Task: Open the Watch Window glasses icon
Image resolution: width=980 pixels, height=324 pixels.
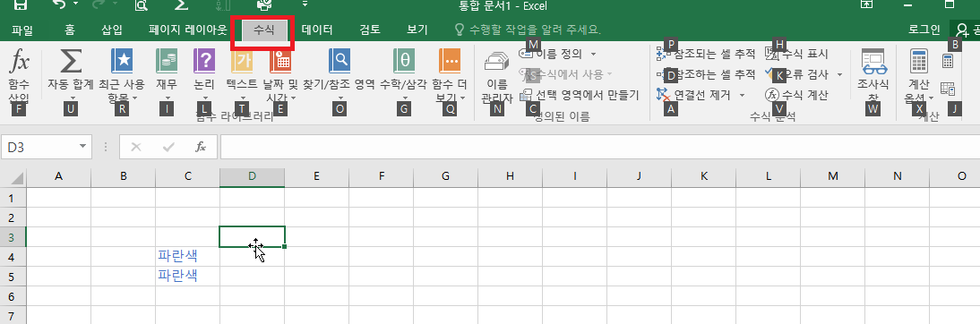Action: [x=873, y=62]
